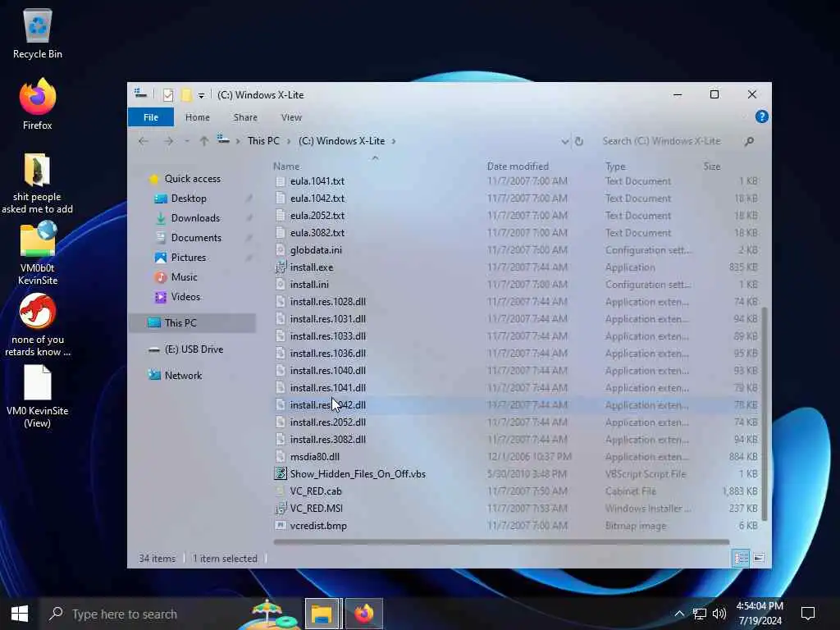The image size is (840, 630).
Task: Click the search magnifier icon in Explorer
Action: (x=749, y=141)
